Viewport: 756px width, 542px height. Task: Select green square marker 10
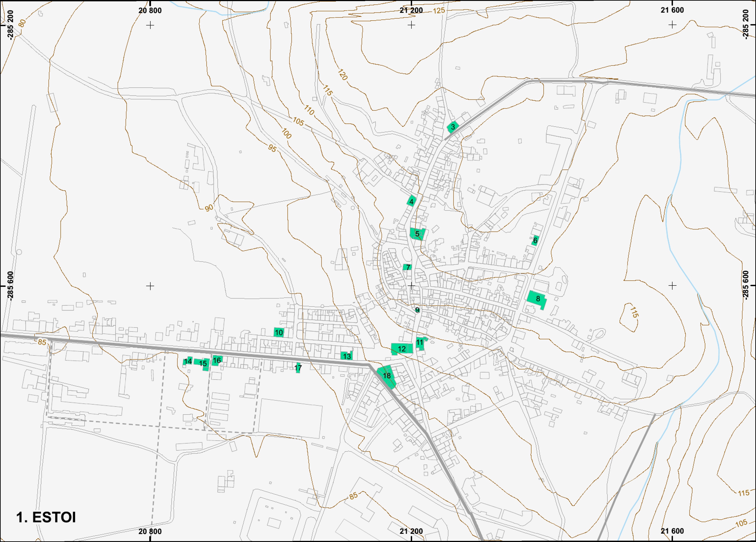(279, 332)
